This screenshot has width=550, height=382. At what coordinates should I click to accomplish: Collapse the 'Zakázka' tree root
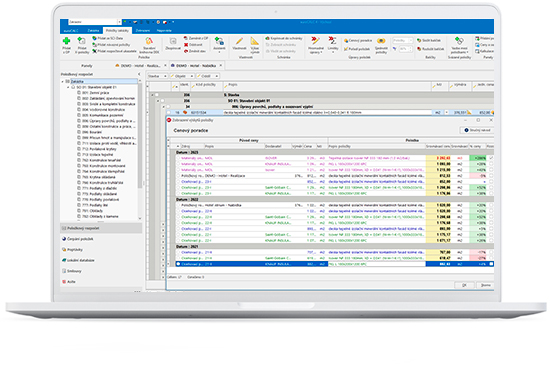[x=63, y=81]
